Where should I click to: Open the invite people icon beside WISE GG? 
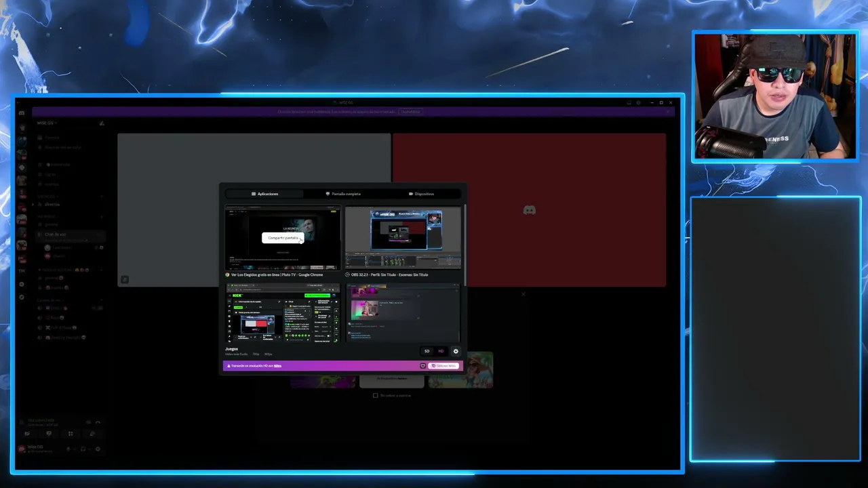tap(102, 123)
